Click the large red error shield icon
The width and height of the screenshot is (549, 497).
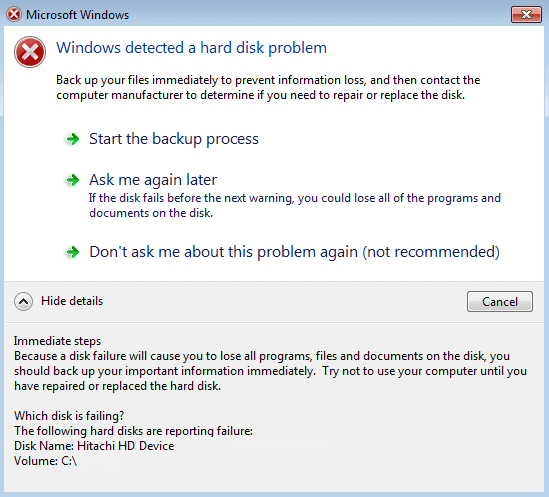tap(30, 52)
